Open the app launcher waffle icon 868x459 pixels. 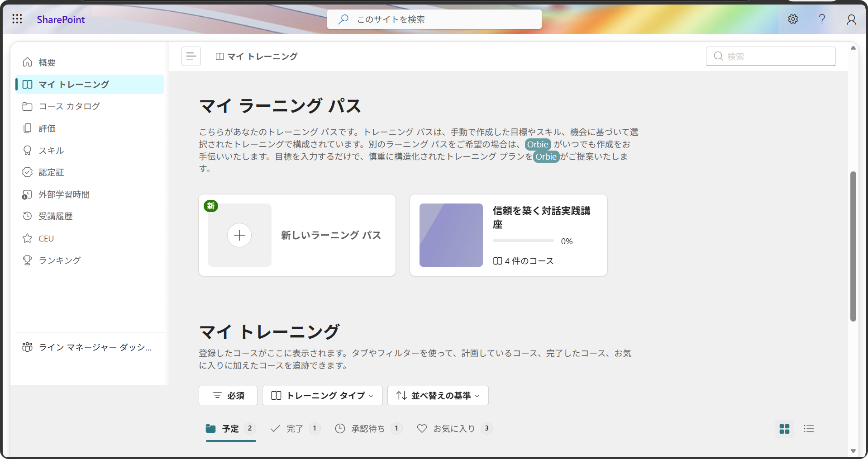click(17, 19)
